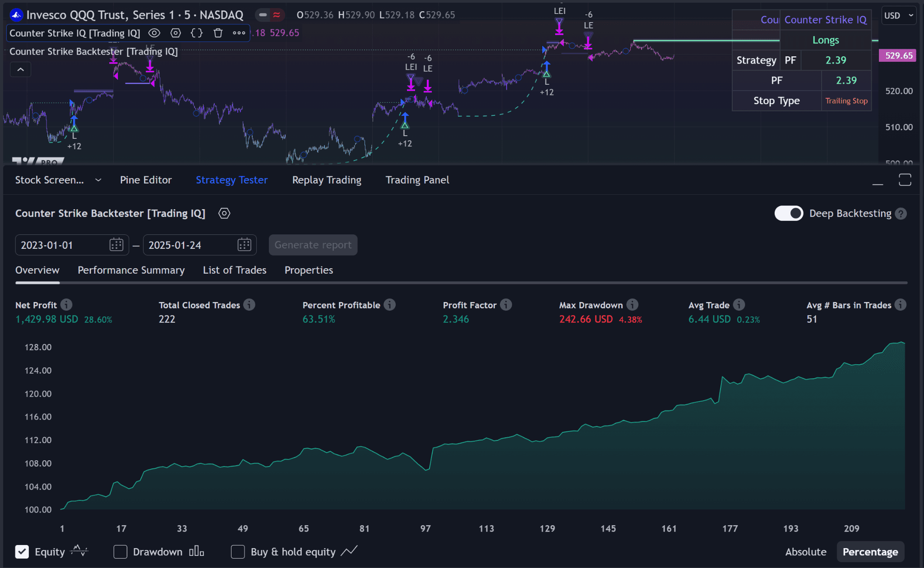The width and height of the screenshot is (924, 568).
Task: Click the Trailing Stop value cell
Action: pyautogui.click(x=846, y=101)
